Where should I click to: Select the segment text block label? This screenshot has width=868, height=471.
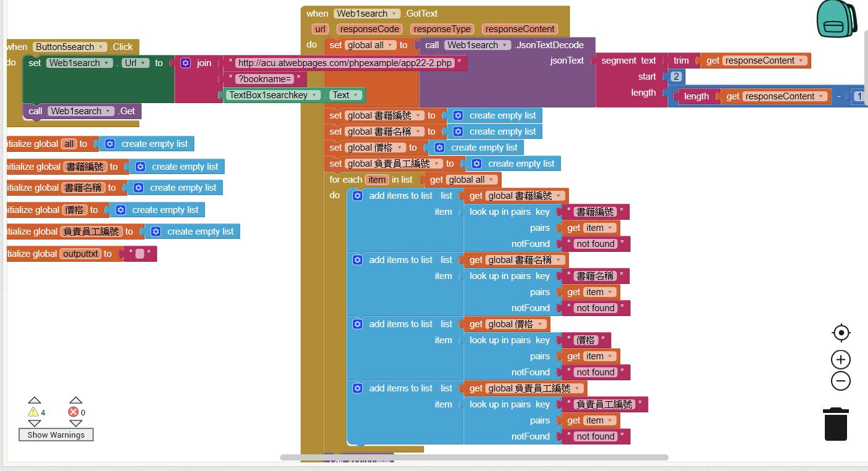point(629,60)
